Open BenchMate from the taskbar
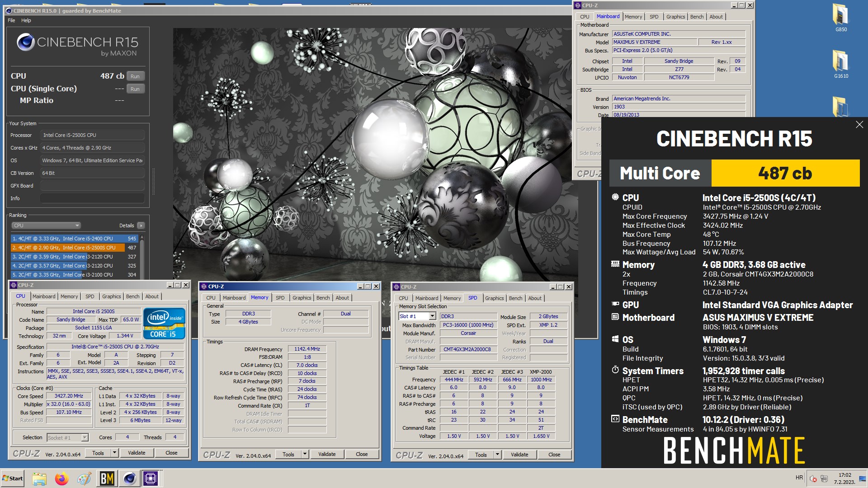The image size is (868, 488). pos(107,478)
